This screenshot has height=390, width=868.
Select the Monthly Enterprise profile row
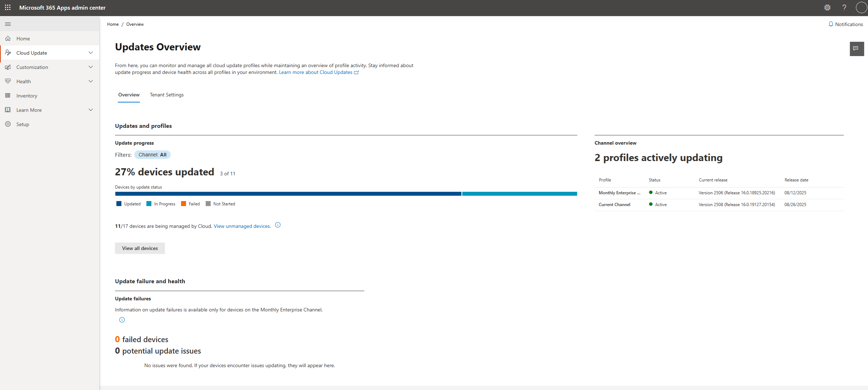click(x=719, y=193)
